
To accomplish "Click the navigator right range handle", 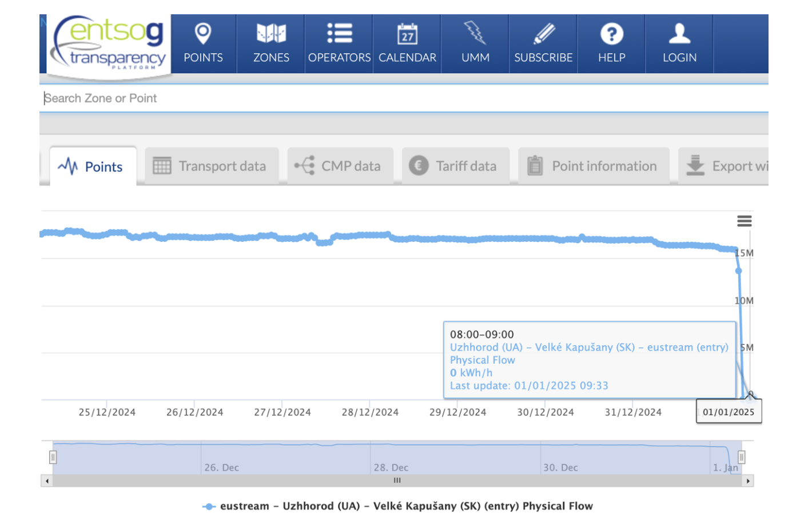I will [x=742, y=457].
